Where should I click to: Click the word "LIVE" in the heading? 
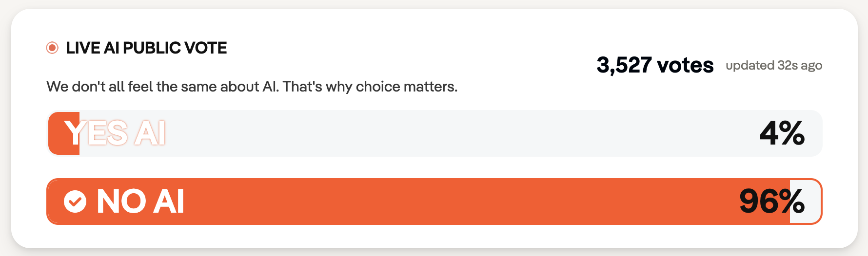pyautogui.click(x=83, y=48)
